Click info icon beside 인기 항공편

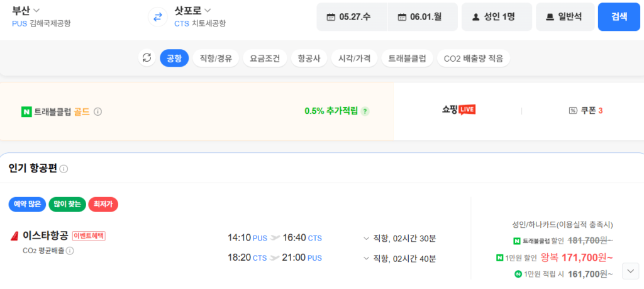click(x=64, y=169)
